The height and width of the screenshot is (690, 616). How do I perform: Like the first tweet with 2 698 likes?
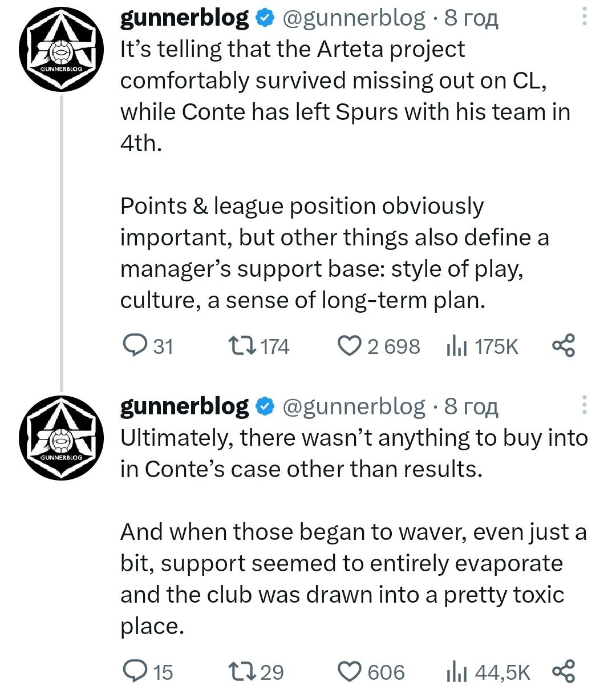click(350, 346)
